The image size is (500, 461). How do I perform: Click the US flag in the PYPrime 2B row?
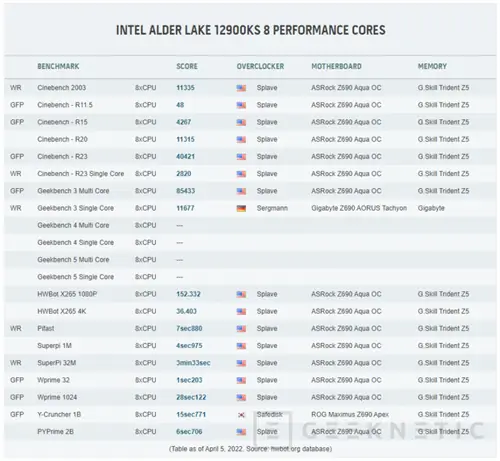click(x=241, y=432)
